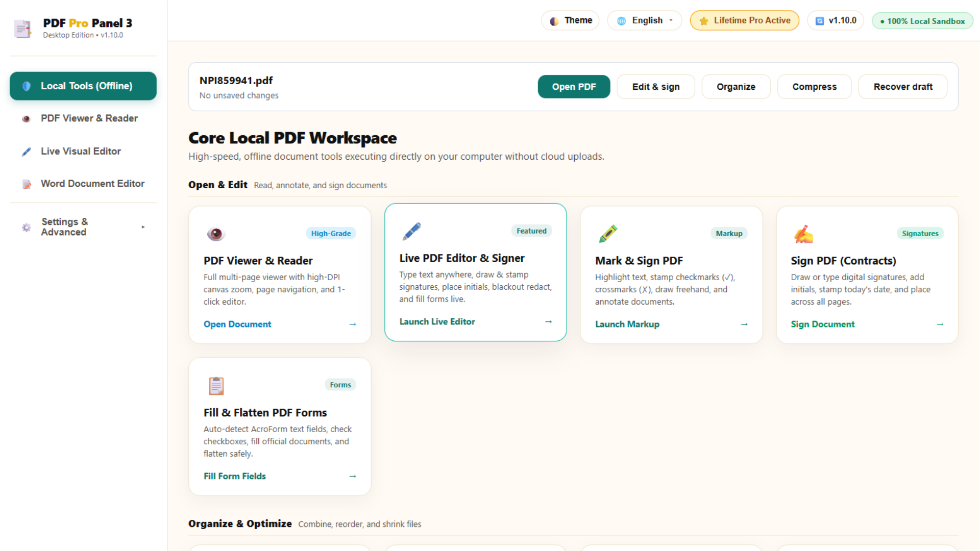This screenshot has height=551, width=980.
Task: Click the Open PDF button
Action: [574, 87]
